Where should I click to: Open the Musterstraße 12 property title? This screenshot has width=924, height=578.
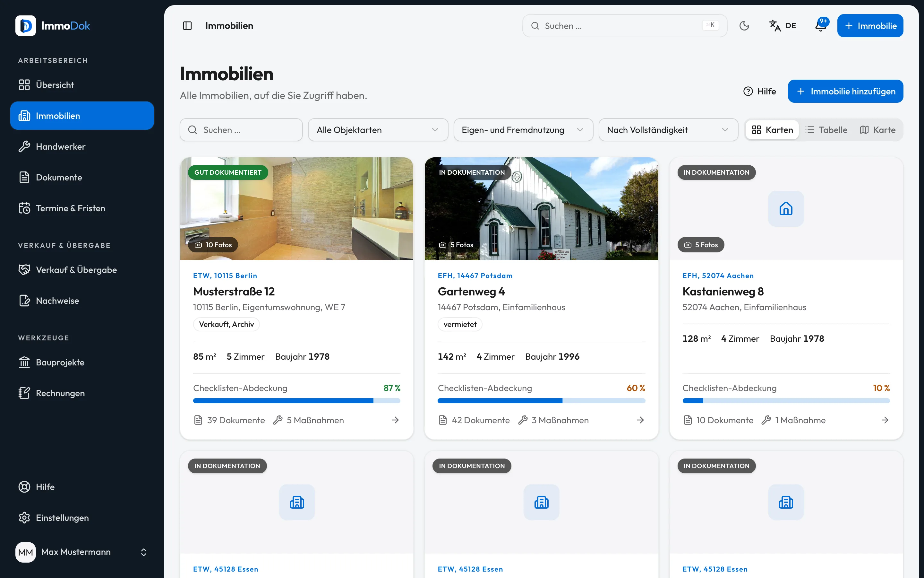tap(234, 292)
